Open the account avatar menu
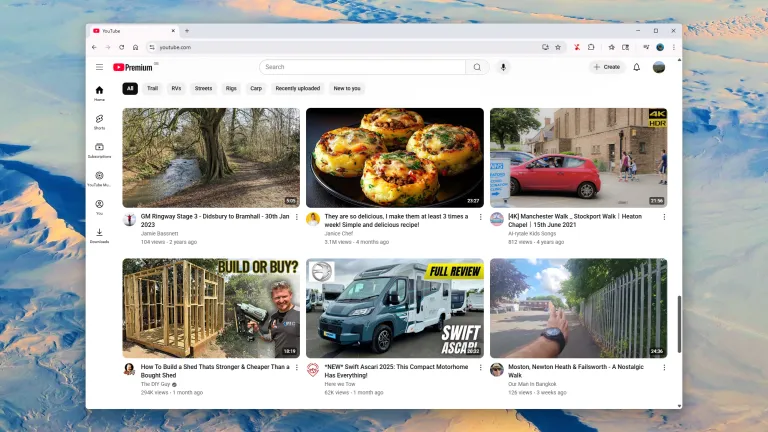 click(x=659, y=67)
